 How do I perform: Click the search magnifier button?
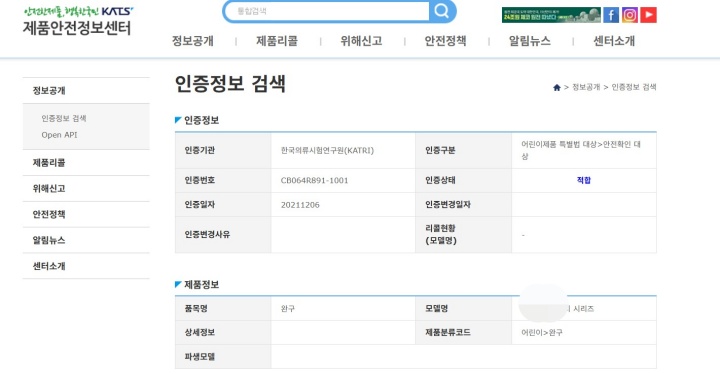pyautogui.click(x=442, y=11)
